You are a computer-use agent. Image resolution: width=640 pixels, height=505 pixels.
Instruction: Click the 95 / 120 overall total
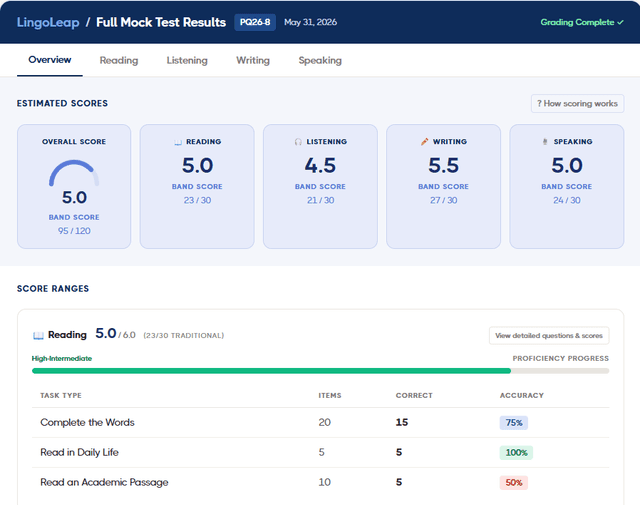coord(74,231)
